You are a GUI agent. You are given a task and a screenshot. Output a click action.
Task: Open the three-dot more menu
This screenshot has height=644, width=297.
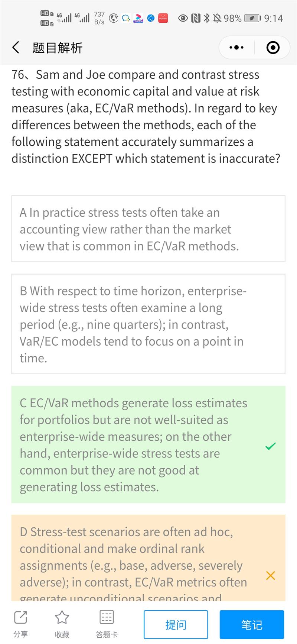(236, 48)
